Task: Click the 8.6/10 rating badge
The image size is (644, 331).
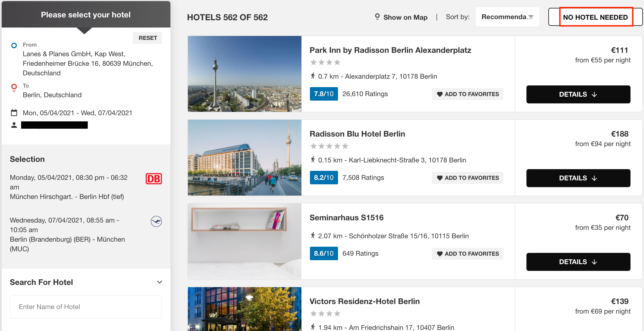Action: (x=324, y=253)
